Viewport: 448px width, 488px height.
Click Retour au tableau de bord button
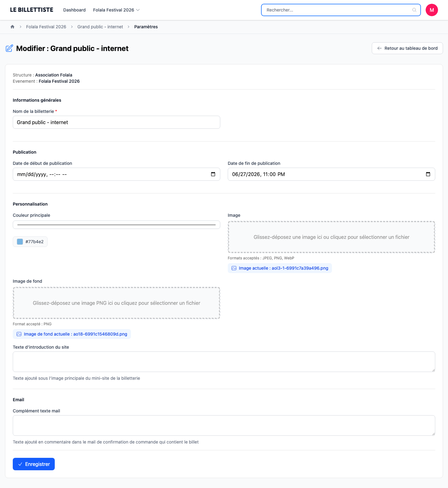[x=407, y=48]
